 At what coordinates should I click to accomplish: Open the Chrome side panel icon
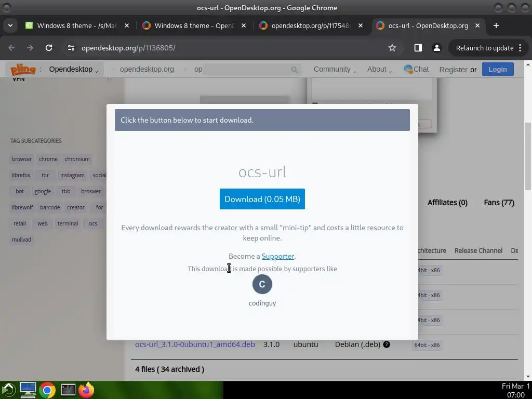click(x=418, y=48)
